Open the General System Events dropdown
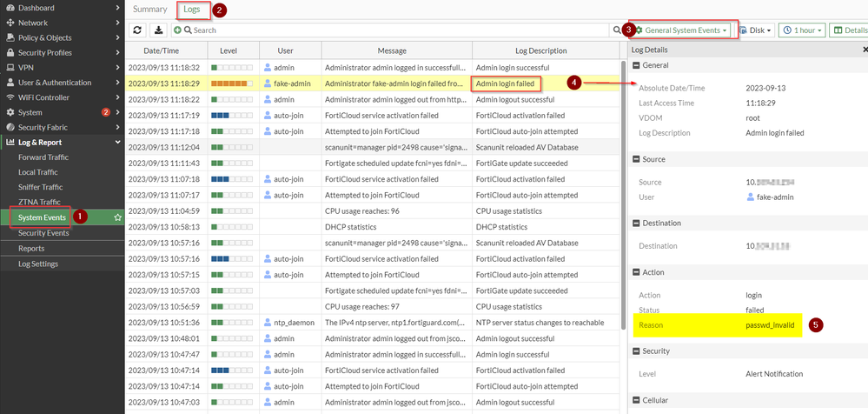 682,30
